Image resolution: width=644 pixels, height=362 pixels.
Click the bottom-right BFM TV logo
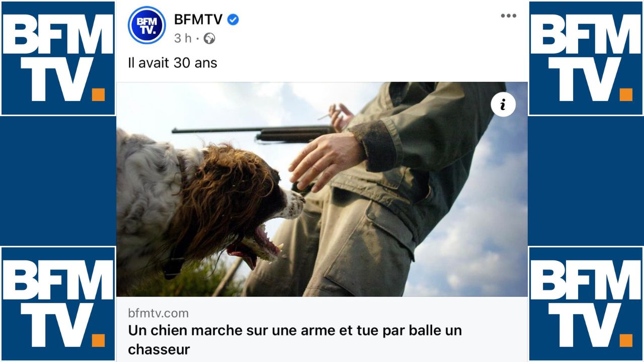(586, 304)
